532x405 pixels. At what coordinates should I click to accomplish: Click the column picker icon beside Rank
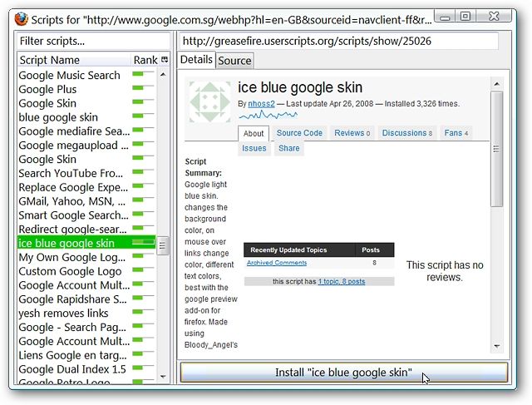(165, 60)
